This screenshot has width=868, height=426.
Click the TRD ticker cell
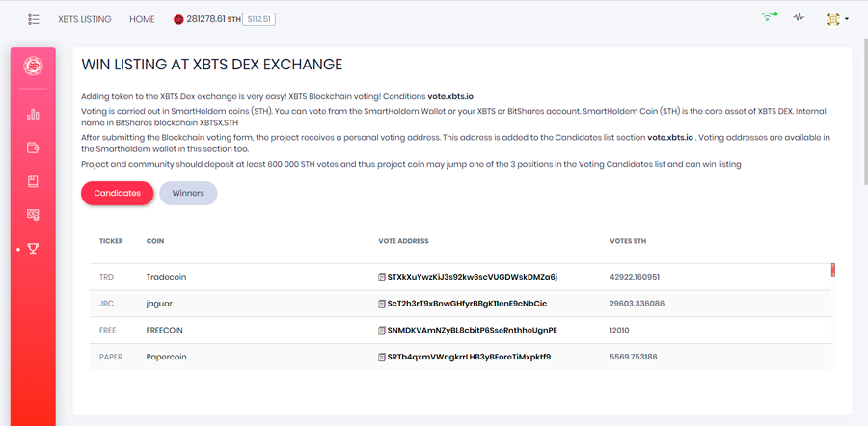(106, 277)
